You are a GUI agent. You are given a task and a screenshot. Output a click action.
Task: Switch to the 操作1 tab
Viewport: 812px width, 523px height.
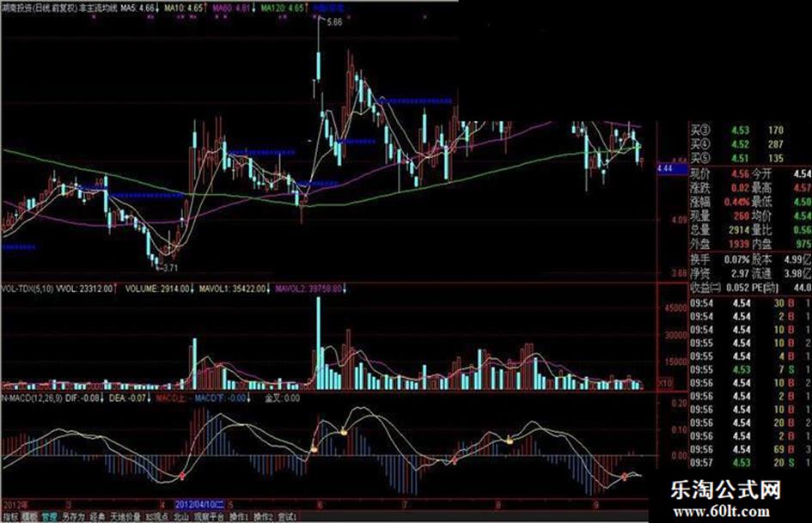click(240, 517)
